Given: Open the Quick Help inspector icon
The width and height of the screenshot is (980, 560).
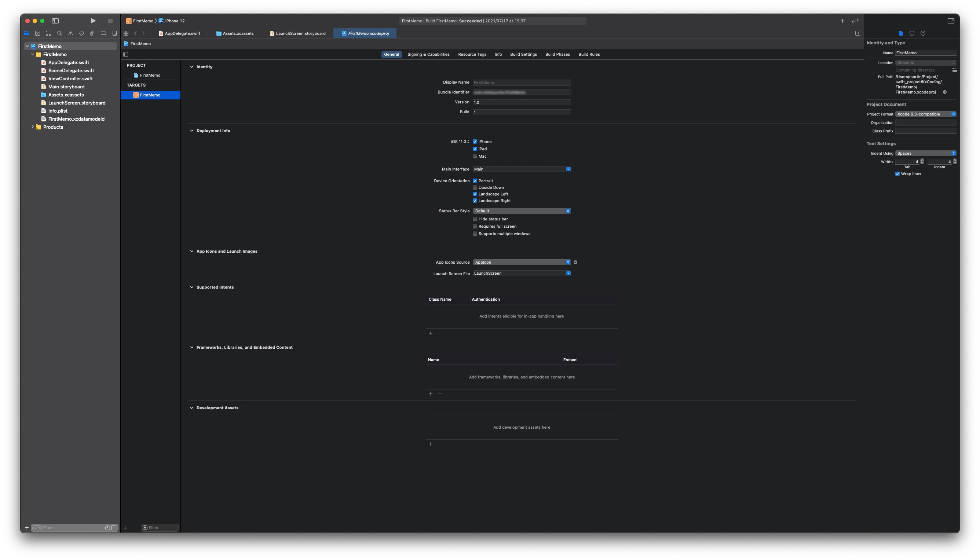Looking at the screenshot, I should coord(923,33).
